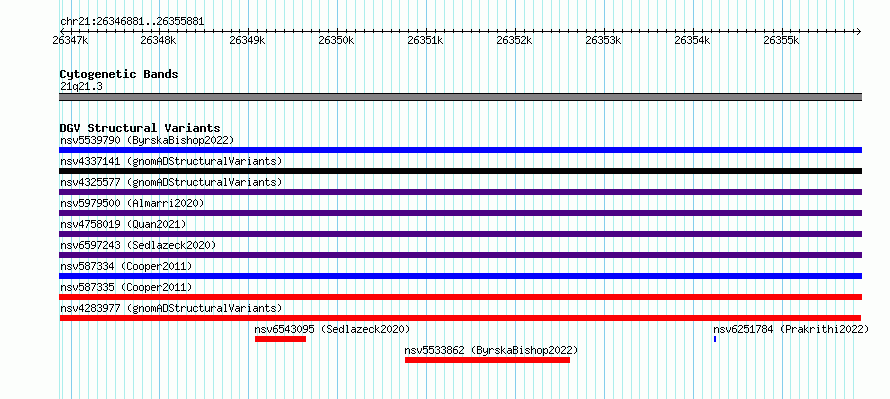Click the 26347k ruler label
Screen dimensions: 890x399
[x=70, y=40]
